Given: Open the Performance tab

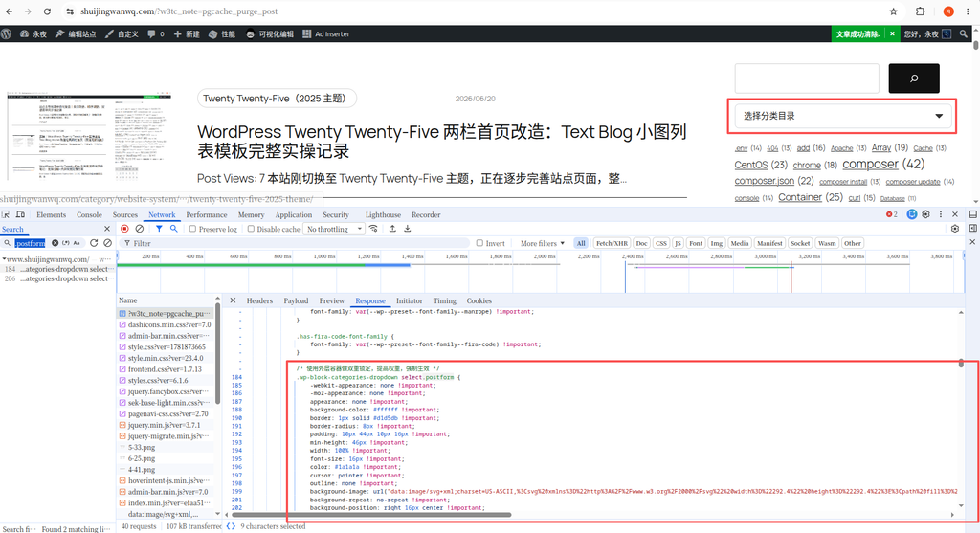Looking at the screenshot, I should (x=207, y=214).
